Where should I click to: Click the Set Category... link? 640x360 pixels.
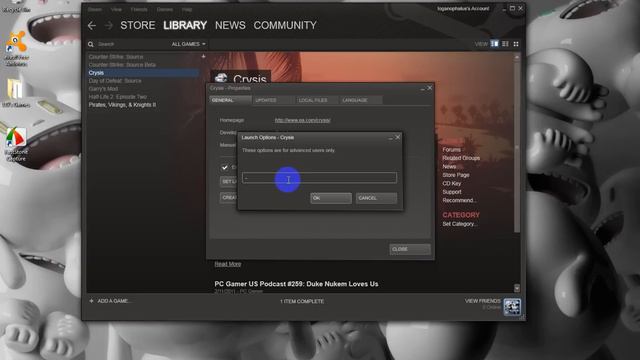point(460,224)
